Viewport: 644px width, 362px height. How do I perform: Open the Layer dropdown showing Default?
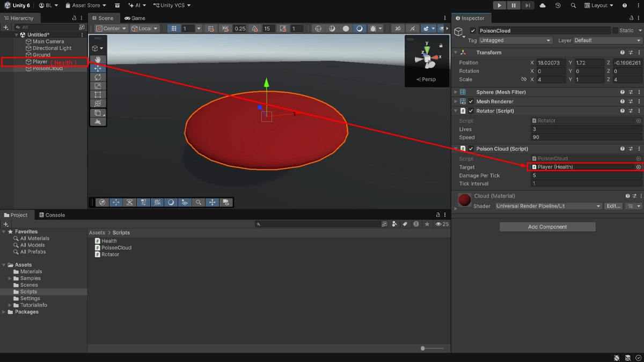[608, 40]
